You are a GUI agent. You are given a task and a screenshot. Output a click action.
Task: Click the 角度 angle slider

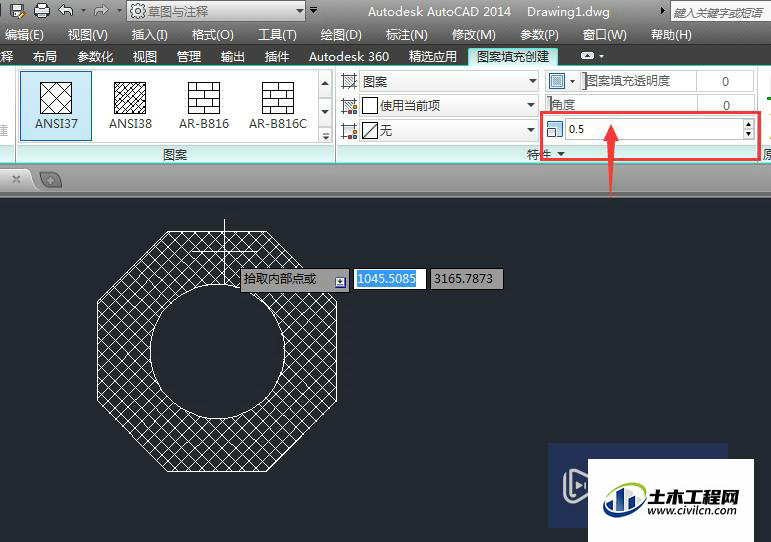[623, 104]
